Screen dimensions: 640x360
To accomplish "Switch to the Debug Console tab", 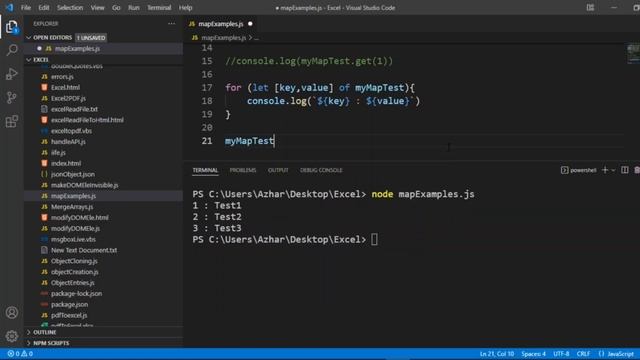I will coord(321,170).
